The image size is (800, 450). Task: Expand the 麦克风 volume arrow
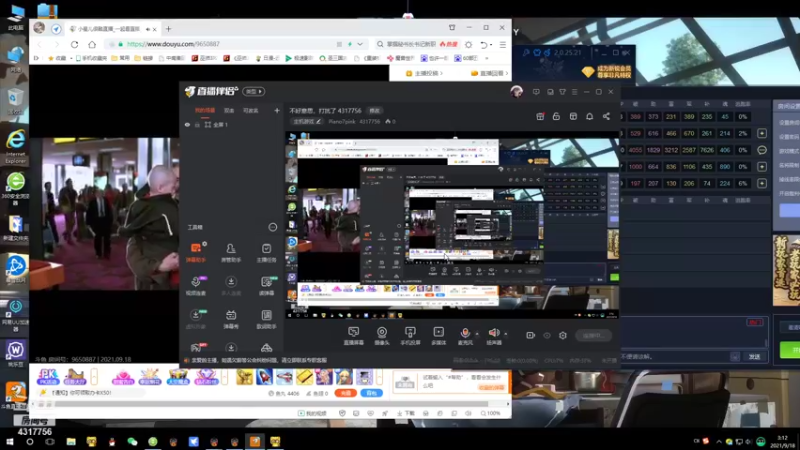[x=477, y=334]
